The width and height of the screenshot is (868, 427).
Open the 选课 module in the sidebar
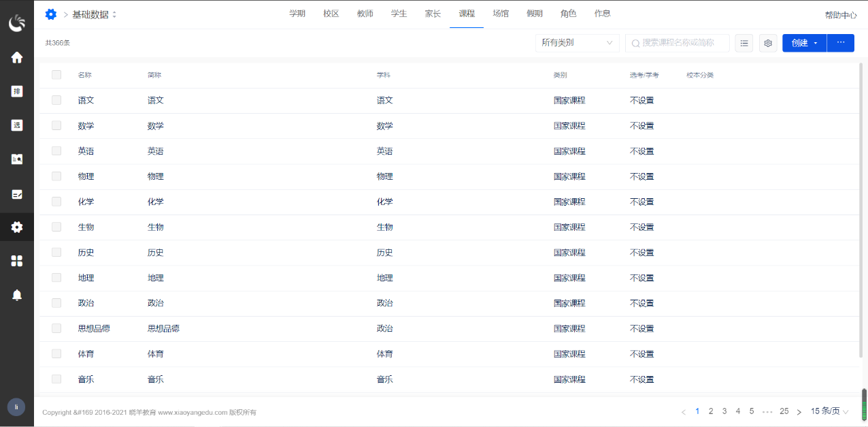point(16,125)
